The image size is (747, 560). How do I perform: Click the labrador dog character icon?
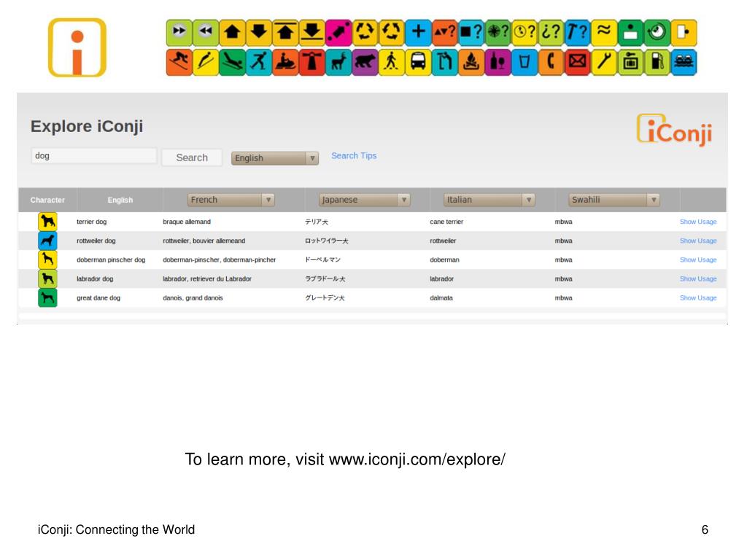coord(47,279)
